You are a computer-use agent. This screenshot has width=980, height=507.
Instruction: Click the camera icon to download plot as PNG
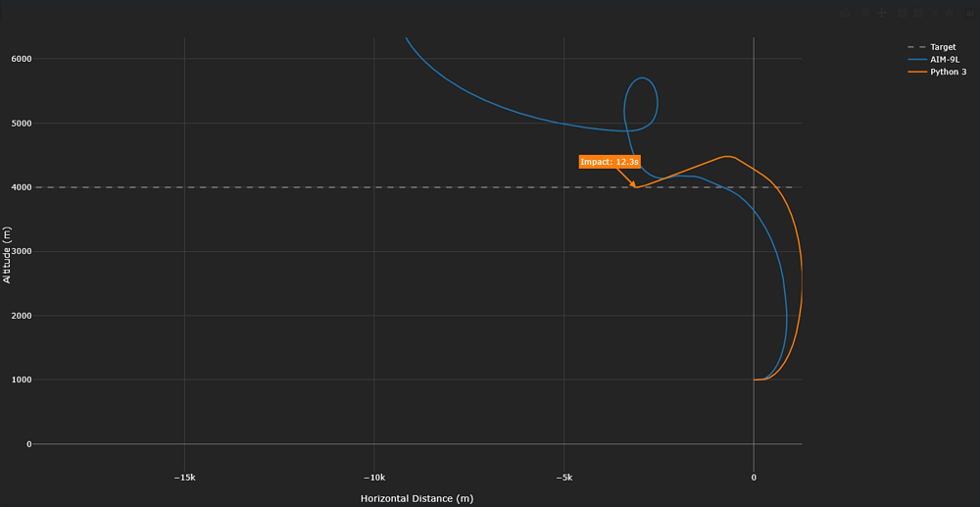coord(846,13)
